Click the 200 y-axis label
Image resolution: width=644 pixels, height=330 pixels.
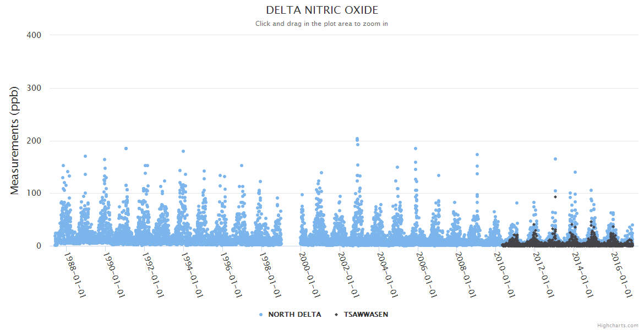click(x=34, y=141)
